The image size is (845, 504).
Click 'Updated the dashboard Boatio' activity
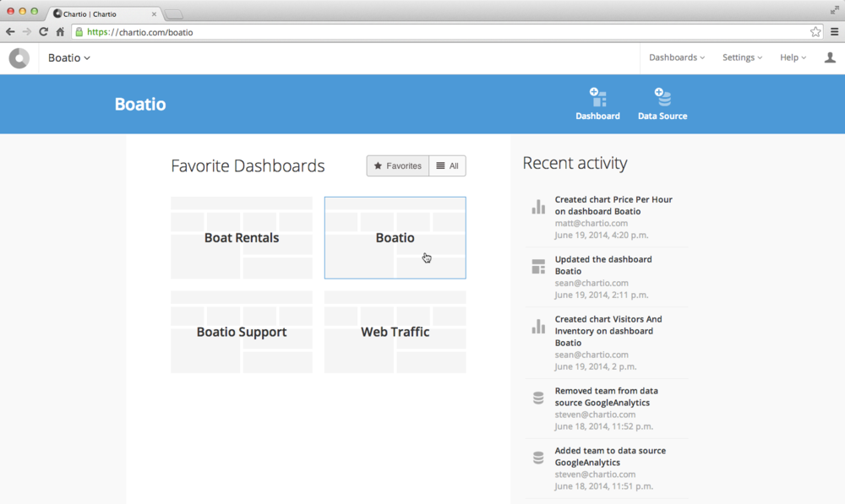[x=603, y=265]
